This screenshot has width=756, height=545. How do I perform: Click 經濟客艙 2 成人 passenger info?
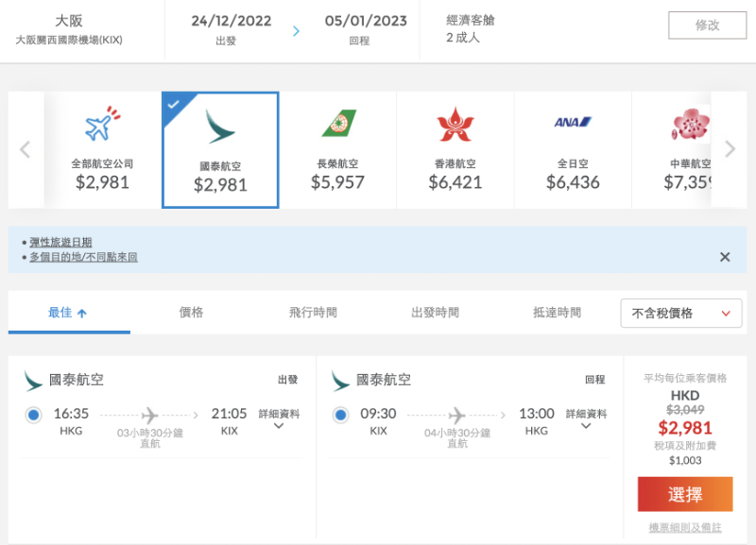pos(470,29)
